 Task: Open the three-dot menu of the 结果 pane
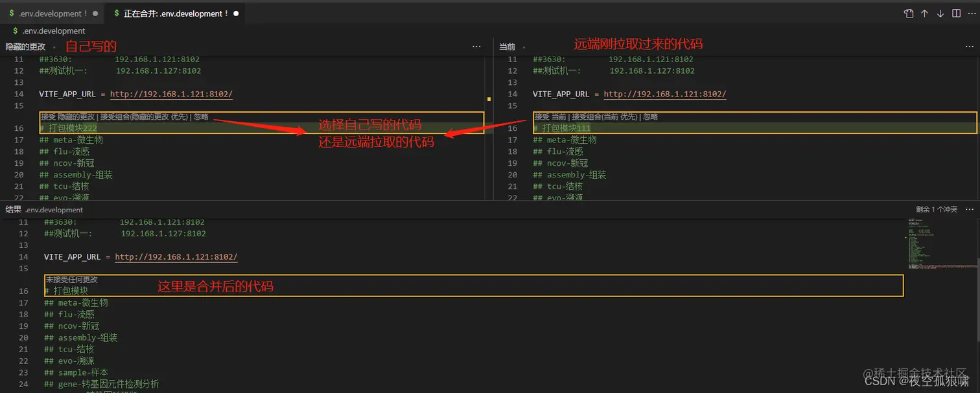[970, 210]
